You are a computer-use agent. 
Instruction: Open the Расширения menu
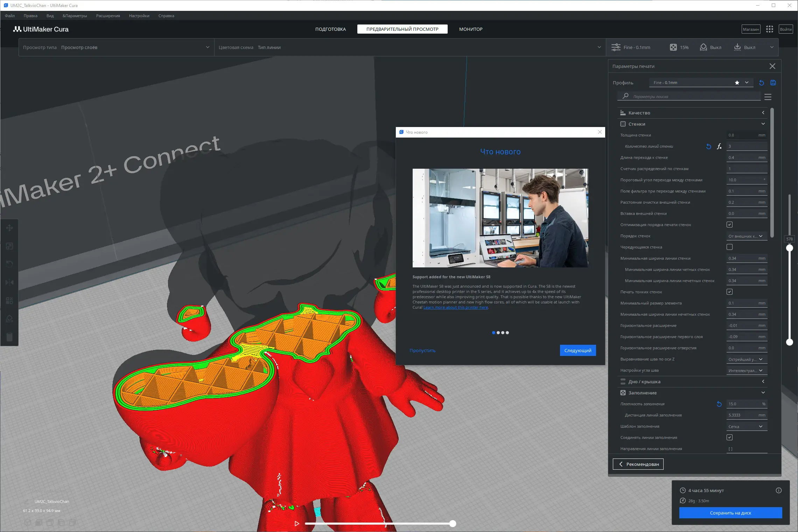tap(108, 16)
